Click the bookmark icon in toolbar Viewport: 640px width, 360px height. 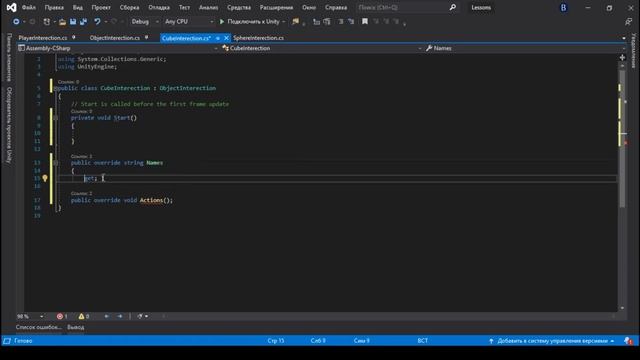(365, 22)
